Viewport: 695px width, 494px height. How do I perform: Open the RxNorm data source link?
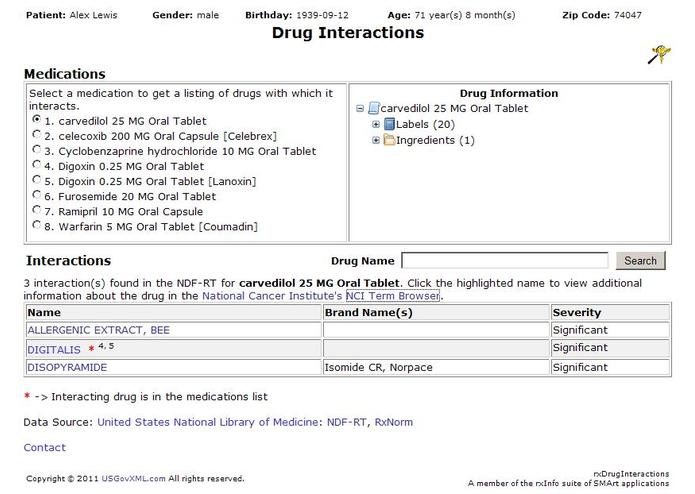(x=394, y=422)
